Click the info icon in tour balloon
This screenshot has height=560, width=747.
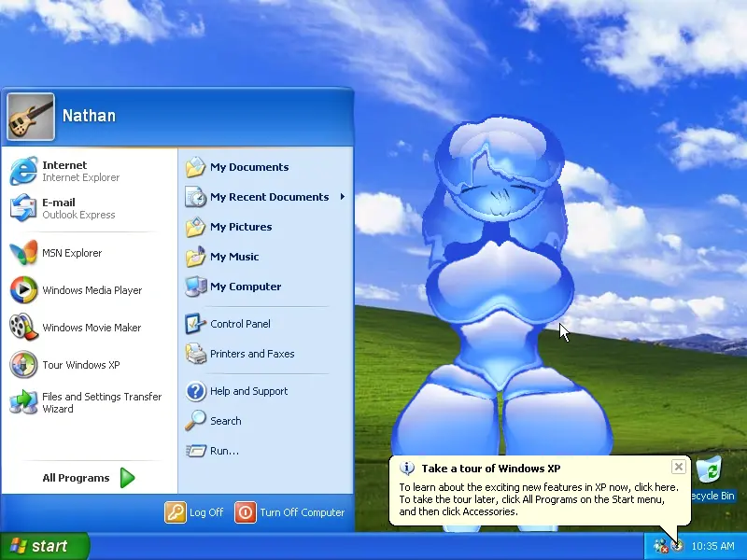(x=406, y=469)
